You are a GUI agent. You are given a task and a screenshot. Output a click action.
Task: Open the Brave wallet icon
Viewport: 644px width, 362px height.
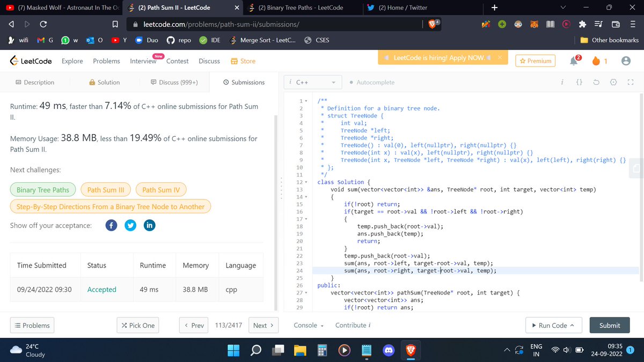616,24
